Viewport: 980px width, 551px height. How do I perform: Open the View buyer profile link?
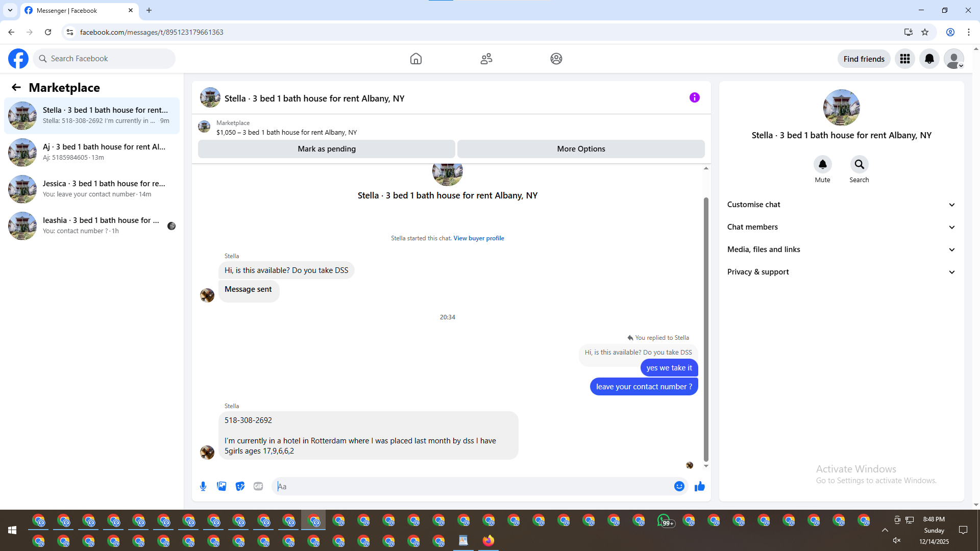(x=478, y=238)
